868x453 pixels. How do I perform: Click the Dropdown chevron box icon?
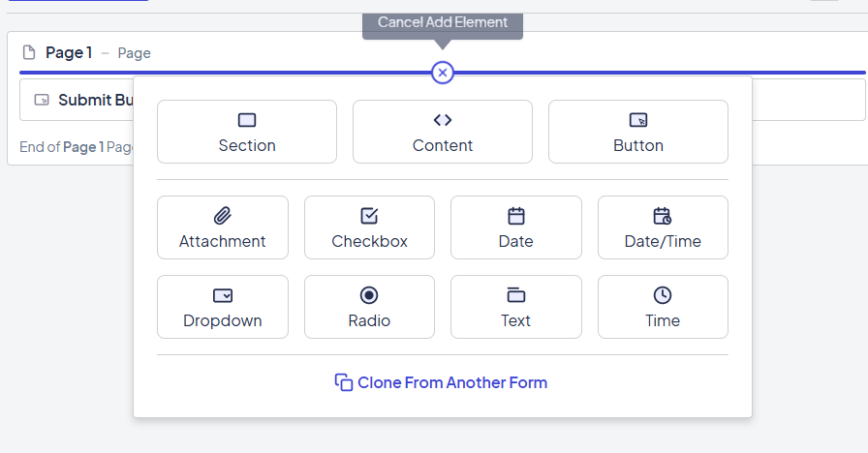coord(223,295)
